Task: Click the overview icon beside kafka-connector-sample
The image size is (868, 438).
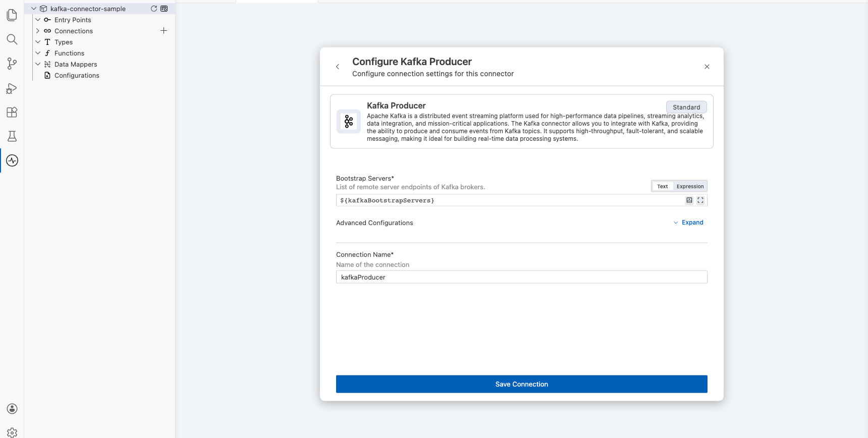Action: (x=164, y=9)
